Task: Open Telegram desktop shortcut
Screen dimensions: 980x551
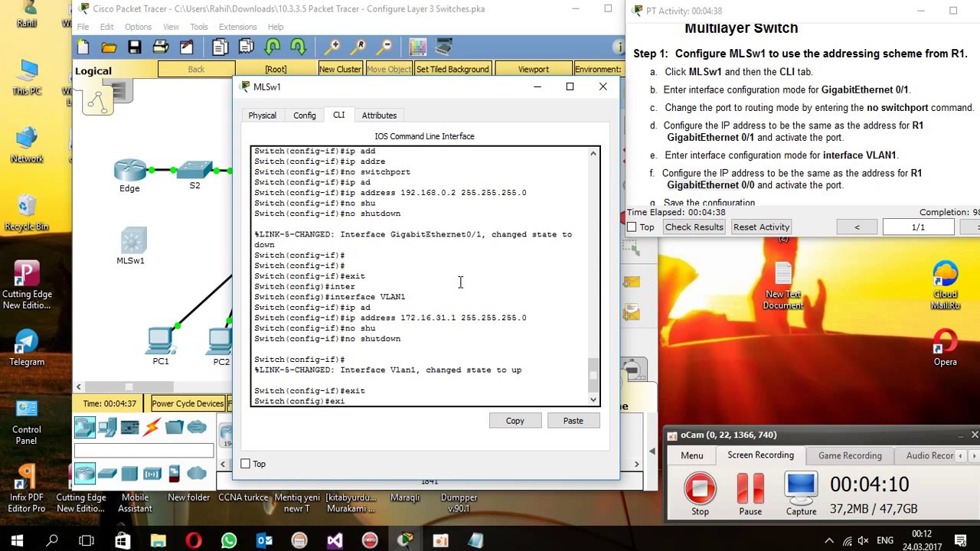Action: coord(27,348)
